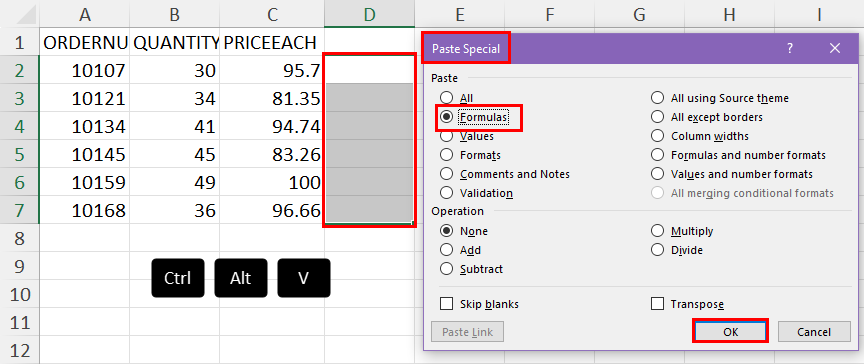The image size is (864, 364).
Task: Select cell containing 10134
Action: tap(85, 126)
